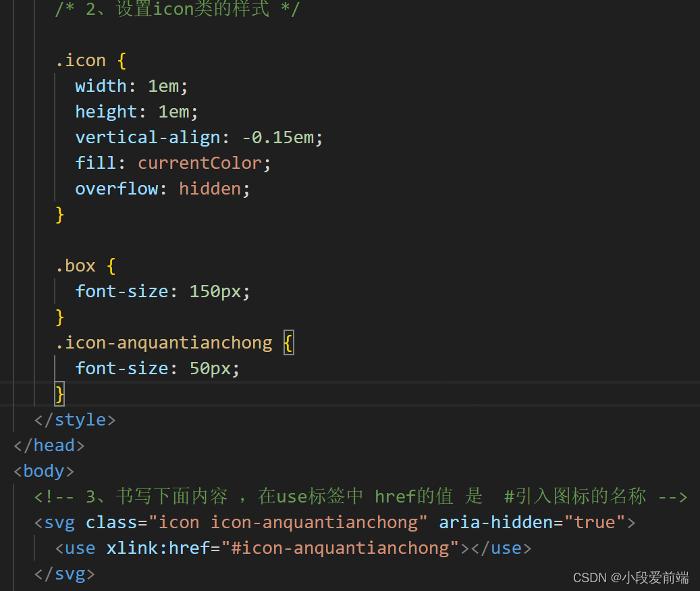Image resolution: width=700 pixels, height=591 pixels.
Task: Click the closing style tag
Action: [x=75, y=419]
